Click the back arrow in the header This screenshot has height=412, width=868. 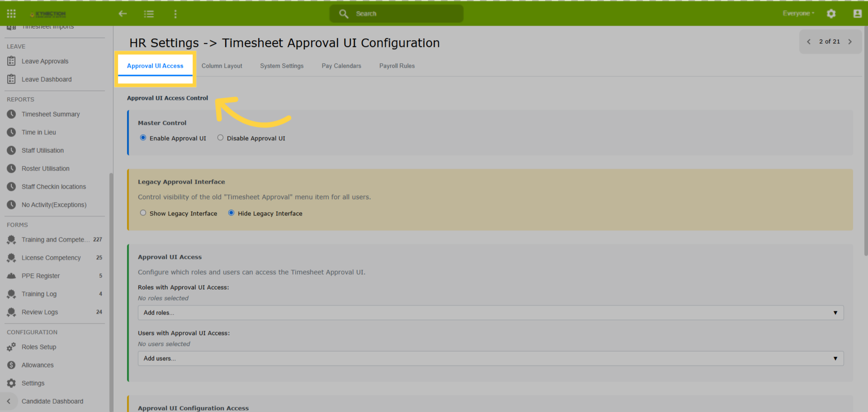coord(123,14)
